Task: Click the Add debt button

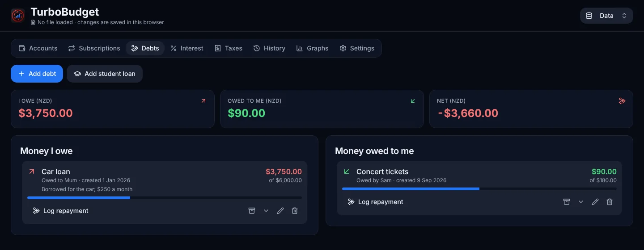Action: tap(37, 74)
